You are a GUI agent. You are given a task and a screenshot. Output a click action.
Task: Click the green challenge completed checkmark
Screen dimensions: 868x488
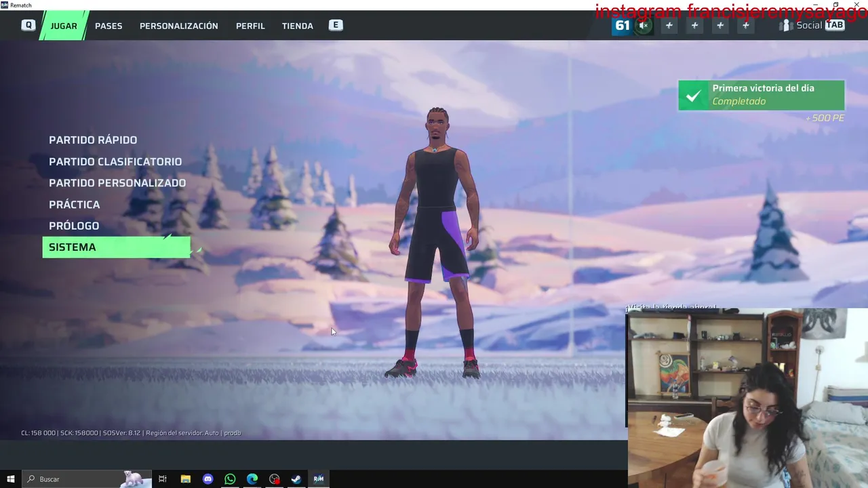click(x=693, y=96)
